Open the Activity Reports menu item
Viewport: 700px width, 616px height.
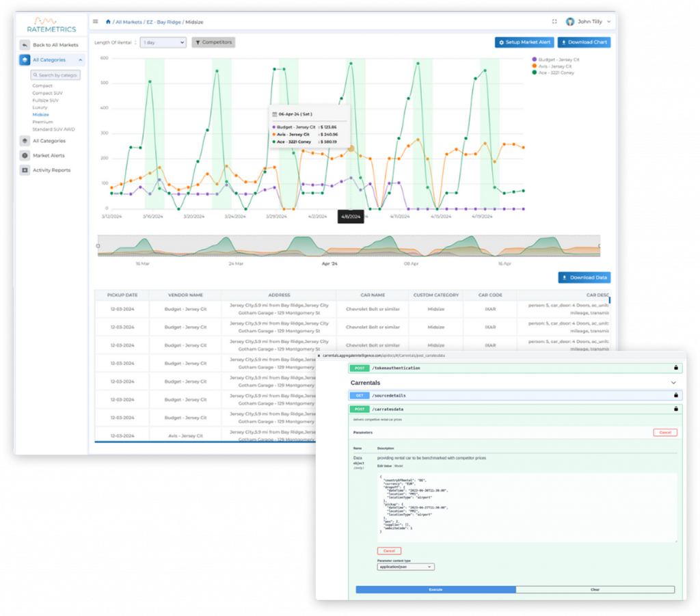(x=51, y=170)
